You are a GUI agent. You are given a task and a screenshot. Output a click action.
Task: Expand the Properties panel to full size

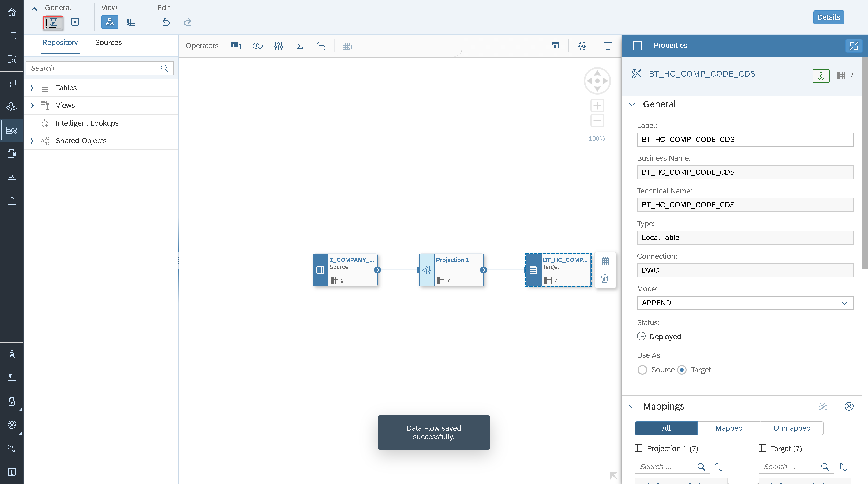[854, 46]
